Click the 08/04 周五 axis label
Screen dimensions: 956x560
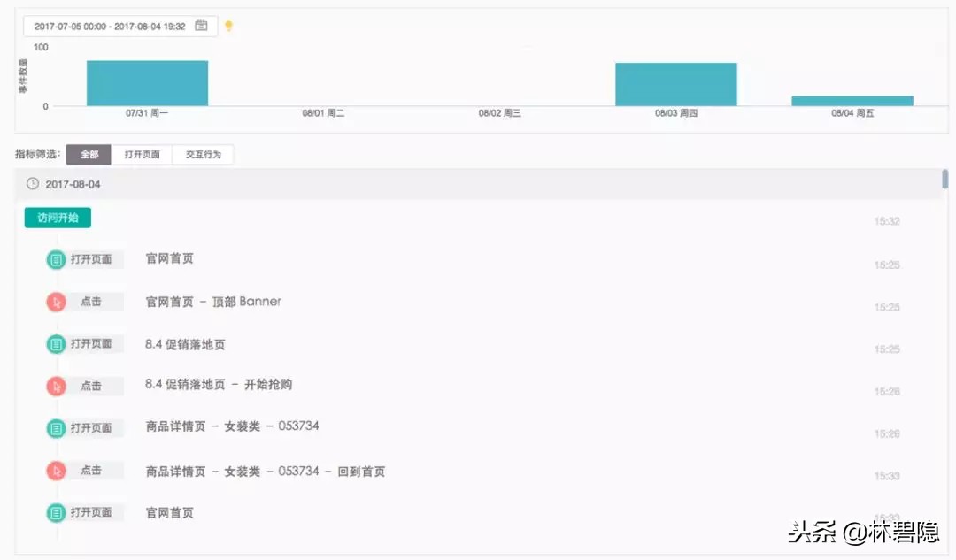tap(852, 113)
